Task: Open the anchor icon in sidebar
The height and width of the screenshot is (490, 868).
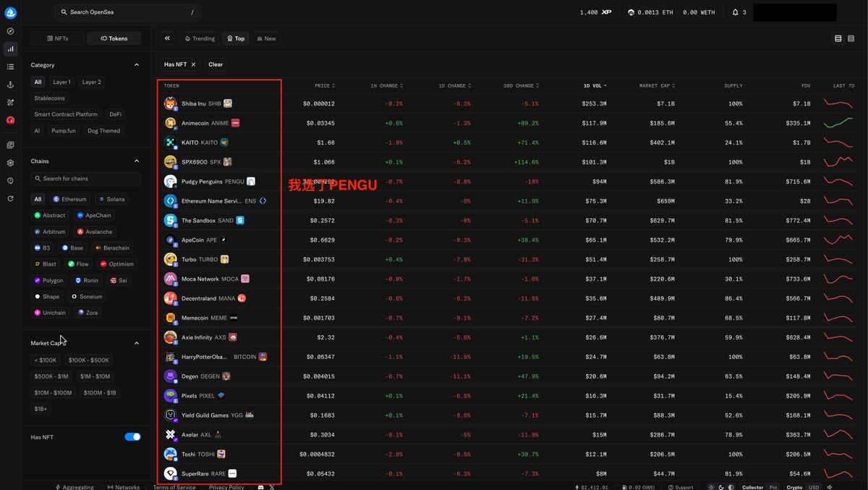Action: pos(10,85)
